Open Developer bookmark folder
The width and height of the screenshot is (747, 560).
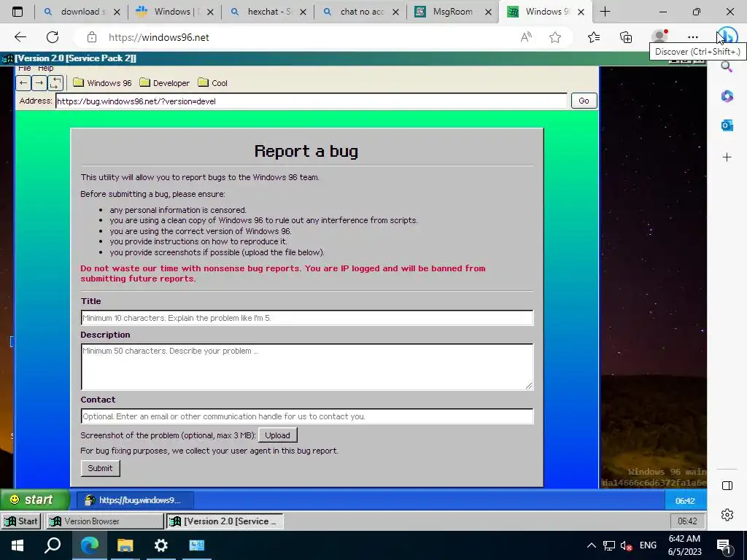(x=165, y=83)
